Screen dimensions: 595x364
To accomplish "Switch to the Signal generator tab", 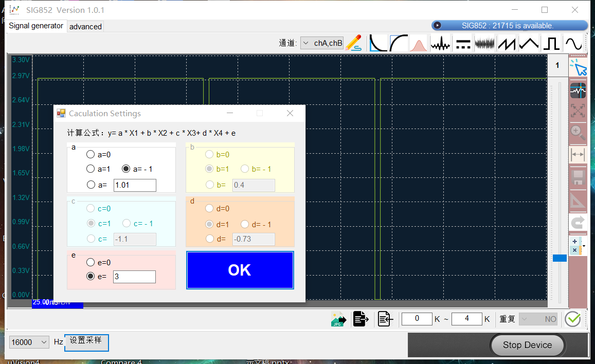I will coord(36,26).
